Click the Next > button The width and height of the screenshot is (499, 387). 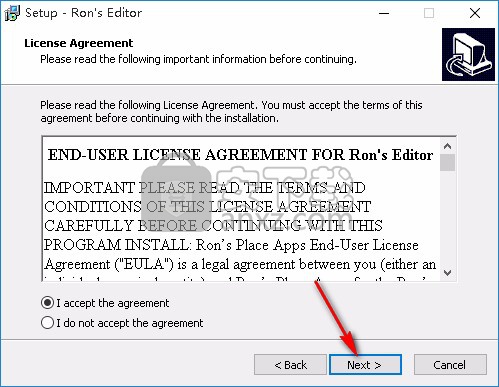[x=365, y=364]
